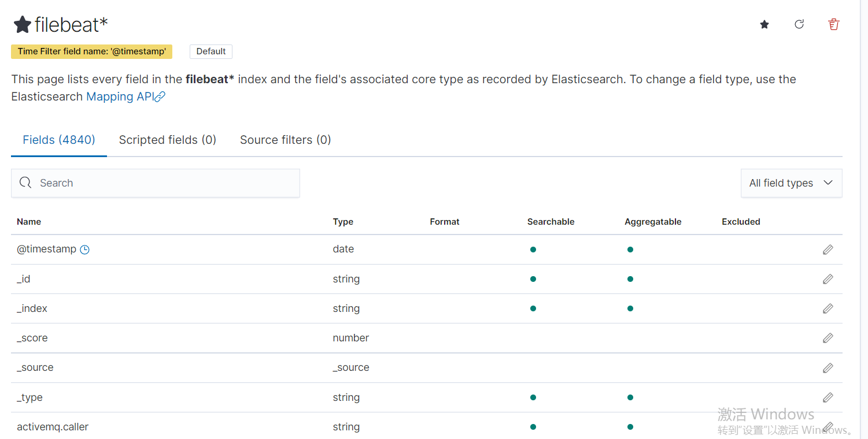868x439 pixels.
Task: Select the _type field name
Action: (29, 397)
